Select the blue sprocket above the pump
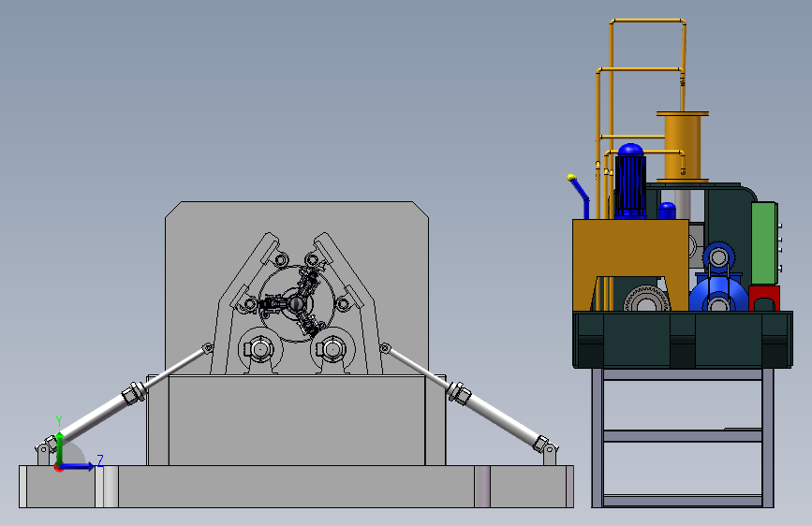812x526 pixels. (x=718, y=256)
